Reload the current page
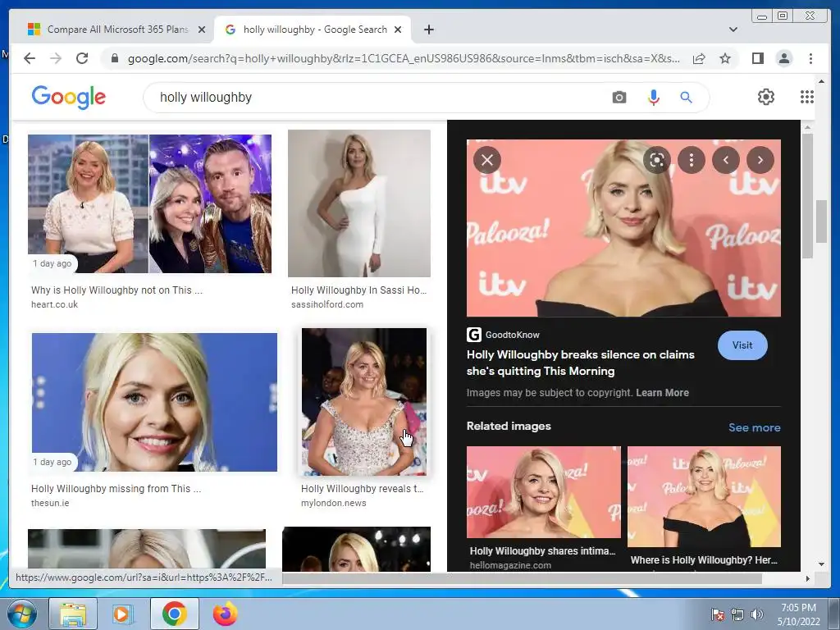840x630 pixels. [x=82, y=58]
